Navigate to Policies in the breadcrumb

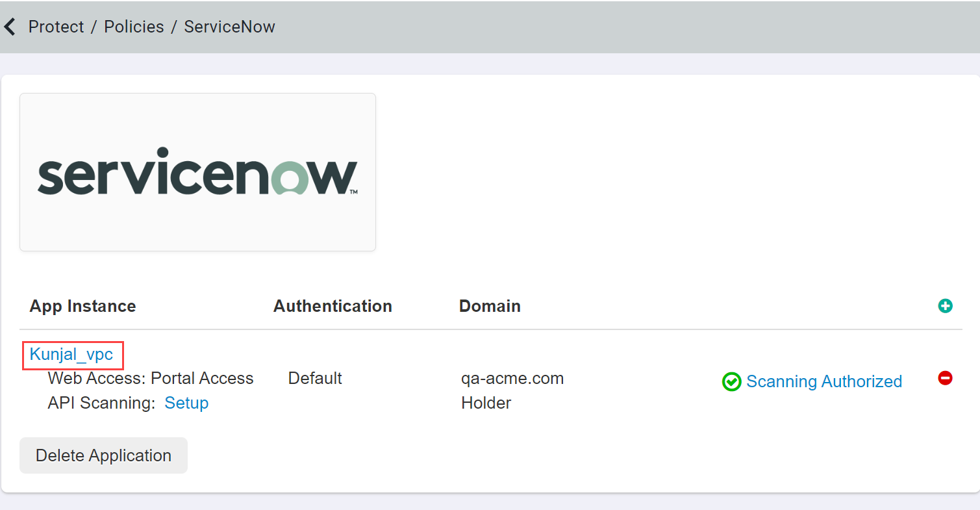(134, 27)
